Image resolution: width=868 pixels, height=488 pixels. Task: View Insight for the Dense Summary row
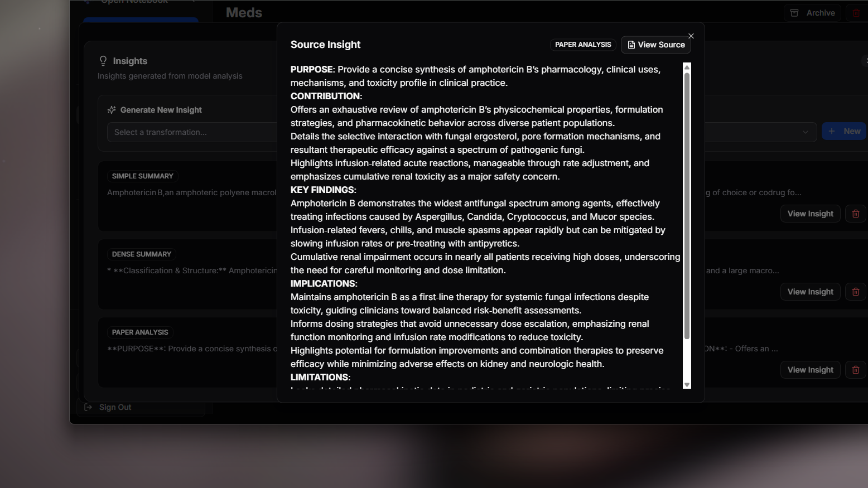tap(811, 292)
